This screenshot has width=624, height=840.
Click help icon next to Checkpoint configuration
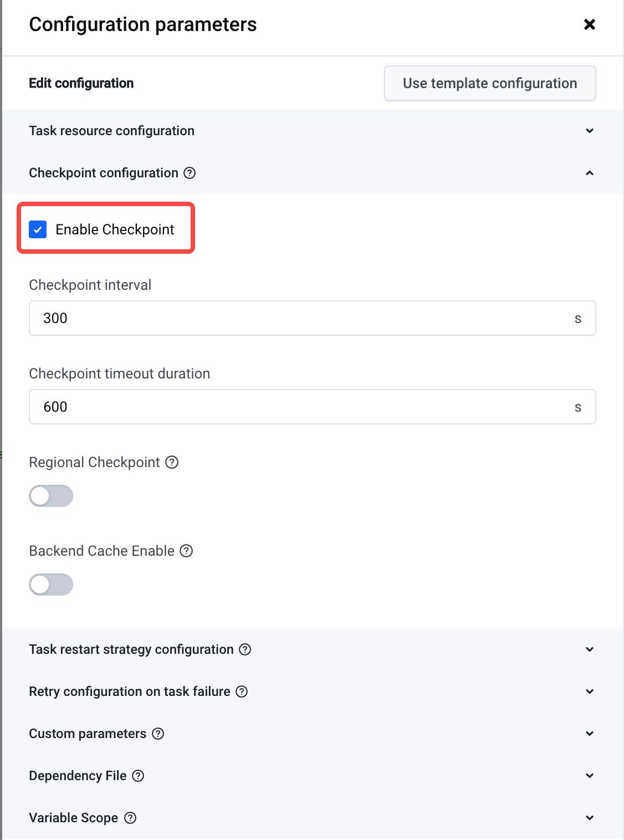(x=190, y=173)
